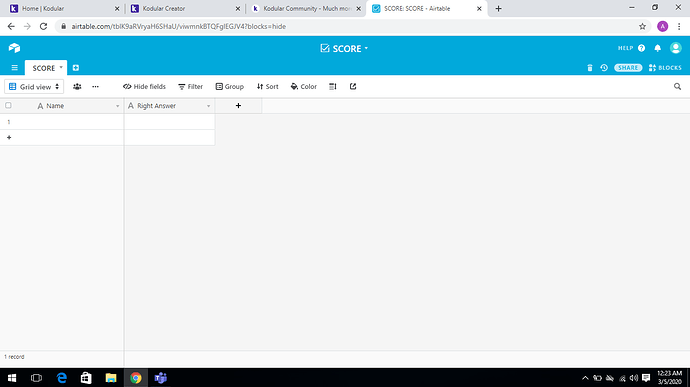
Task: Click the share view icon
Action: (x=353, y=87)
